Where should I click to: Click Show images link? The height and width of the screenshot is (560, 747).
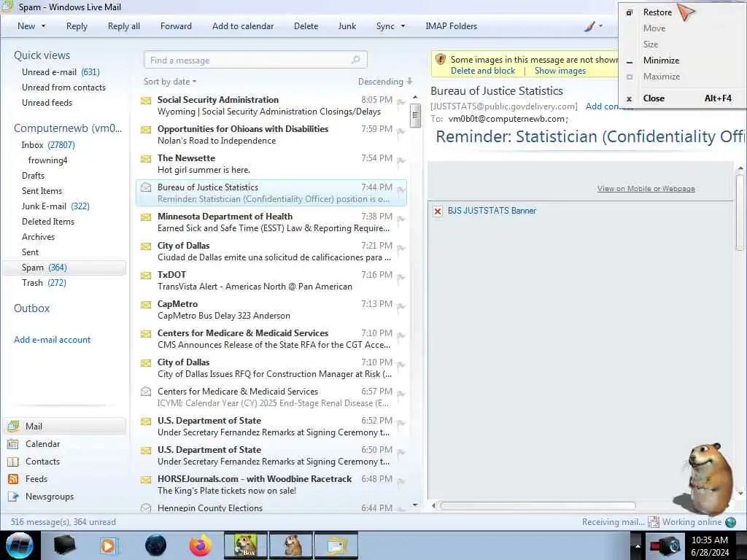point(560,71)
